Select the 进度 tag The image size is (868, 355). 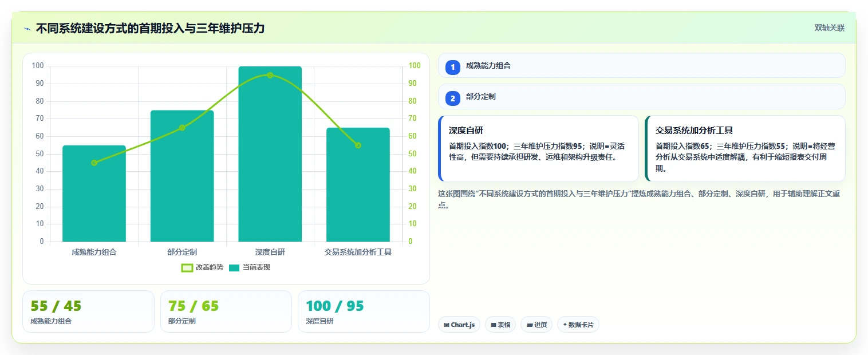(536, 325)
